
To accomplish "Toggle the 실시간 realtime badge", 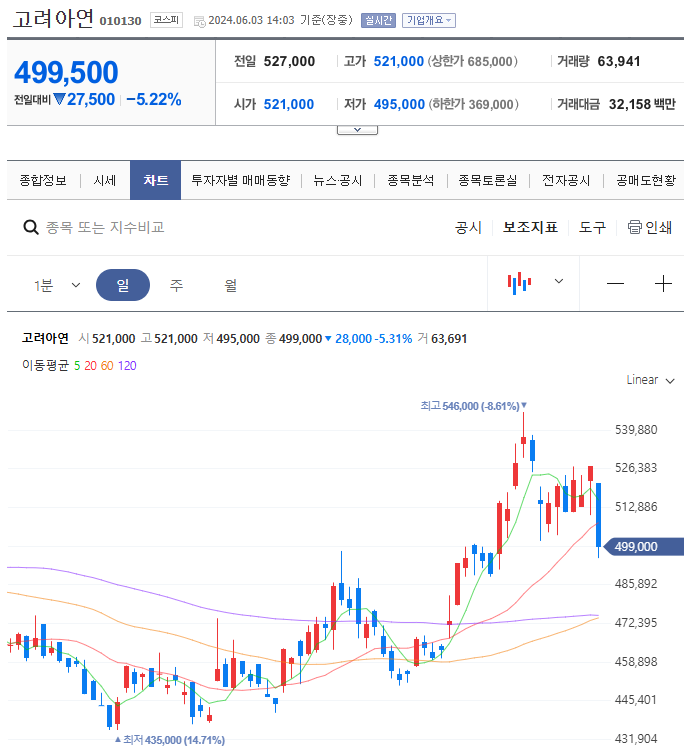I will pos(379,20).
